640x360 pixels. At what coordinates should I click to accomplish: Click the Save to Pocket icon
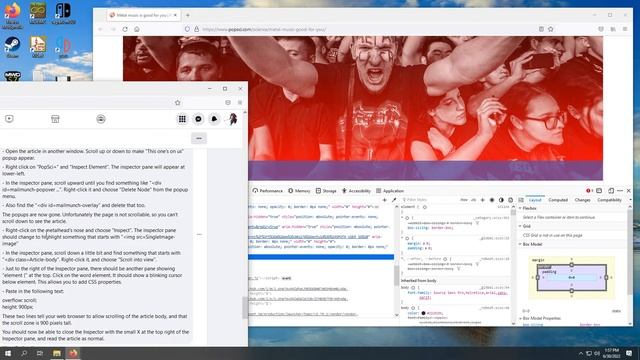coord(601,29)
